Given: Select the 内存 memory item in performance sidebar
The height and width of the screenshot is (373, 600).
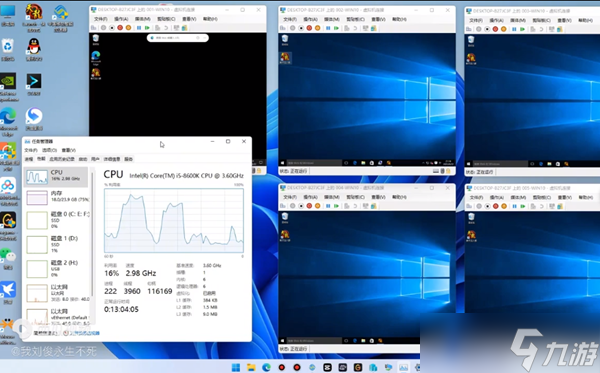Looking at the screenshot, I should pos(57,197).
